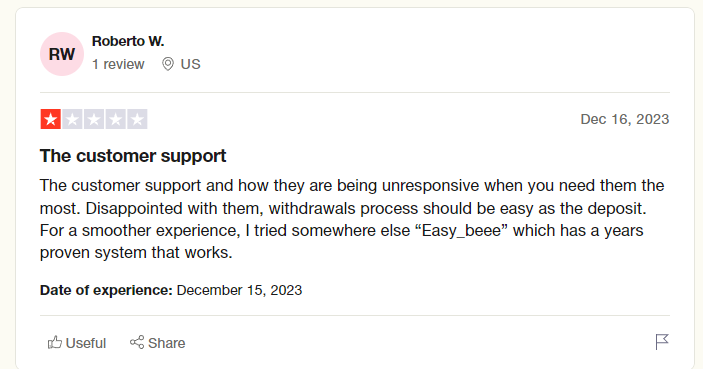
Task: Open "The customer support" review title
Action: (133, 156)
